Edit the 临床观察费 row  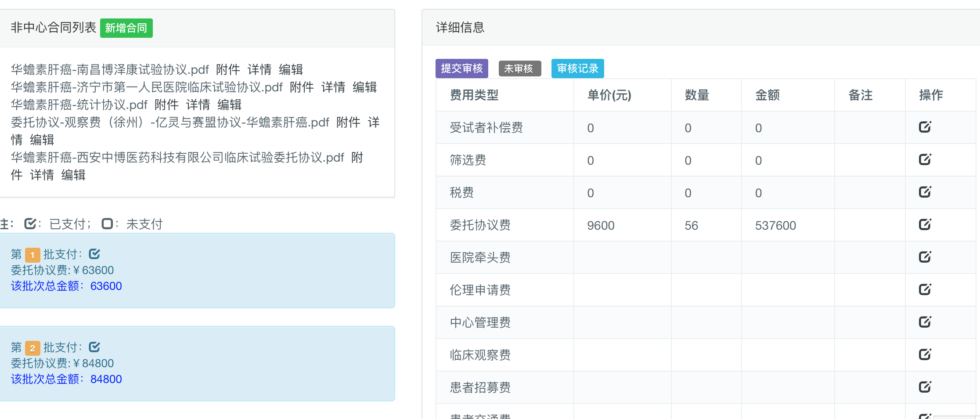click(x=925, y=354)
